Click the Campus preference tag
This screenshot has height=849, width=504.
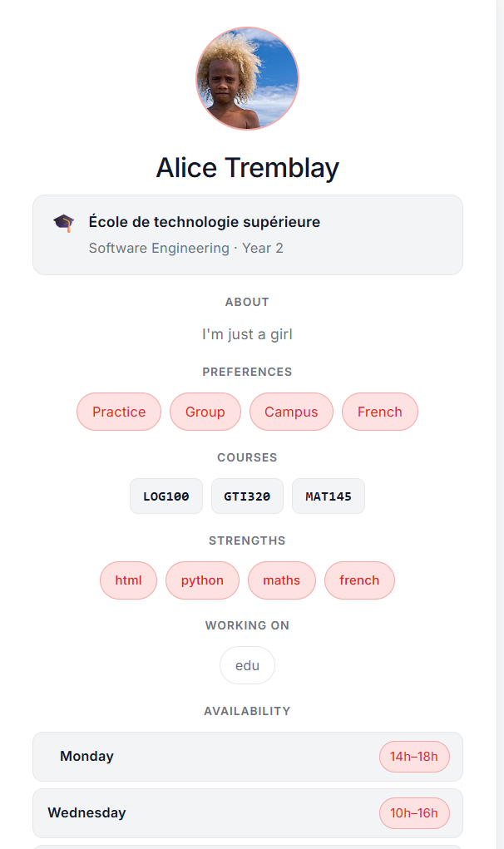(x=291, y=412)
